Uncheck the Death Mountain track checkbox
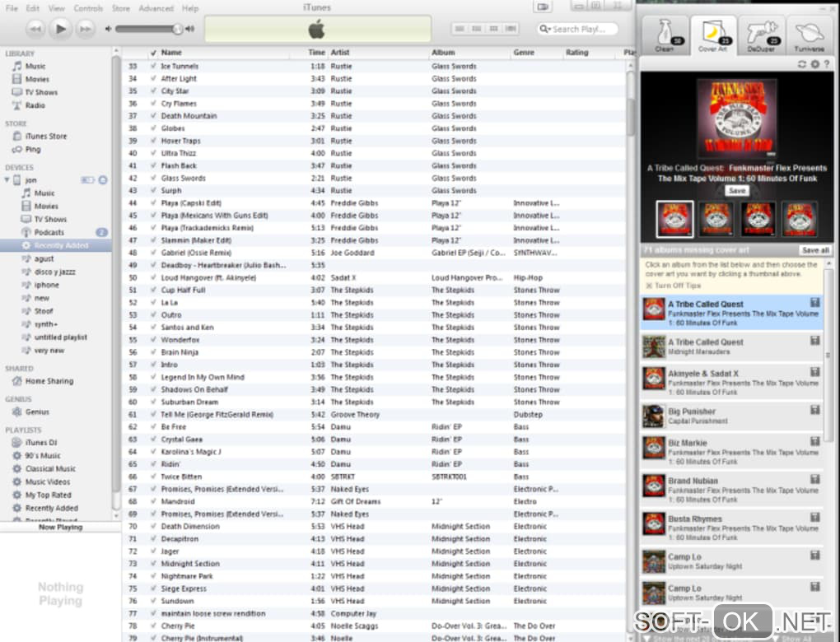Image resolution: width=840 pixels, height=642 pixels. (154, 116)
